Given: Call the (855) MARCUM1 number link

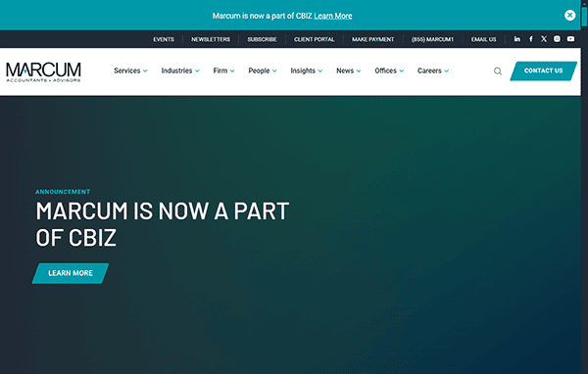Looking at the screenshot, I should tap(432, 39).
